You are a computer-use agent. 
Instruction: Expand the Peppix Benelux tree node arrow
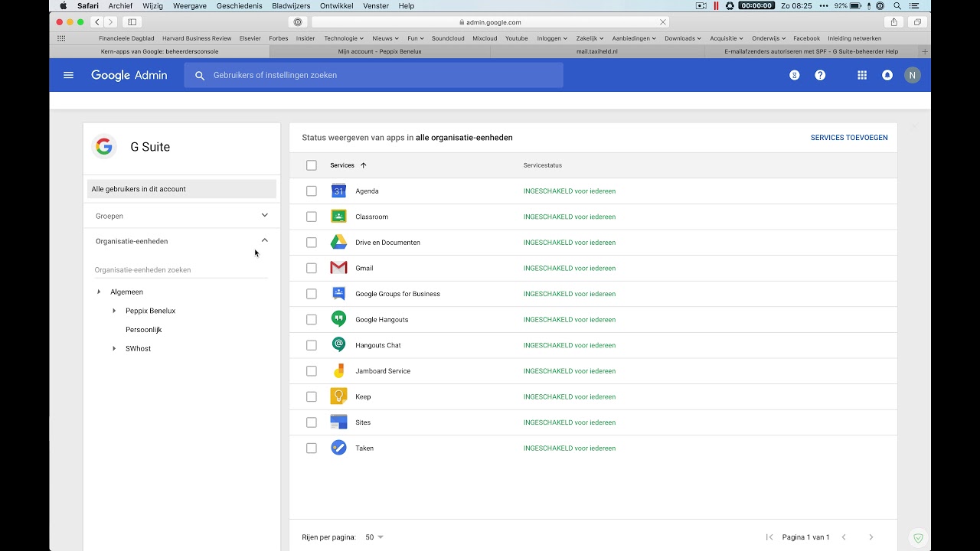[114, 311]
